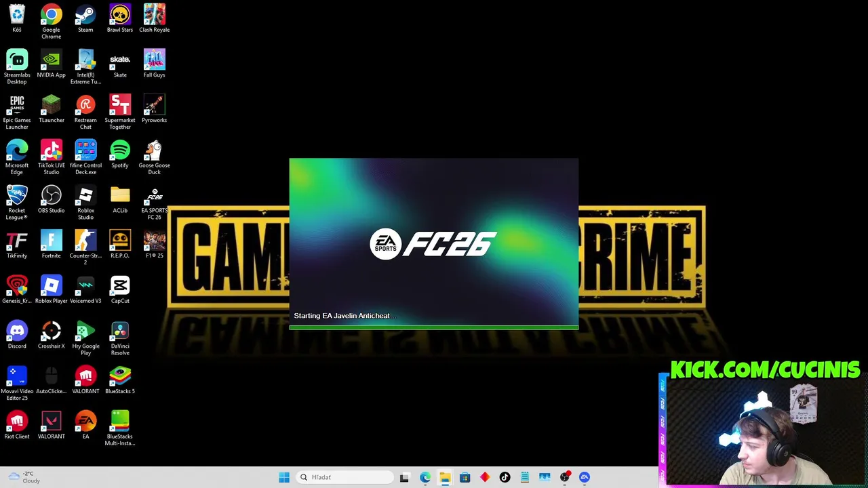Open the Windows Start menu
This screenshot has width=868, height=488.
(284, 477)
